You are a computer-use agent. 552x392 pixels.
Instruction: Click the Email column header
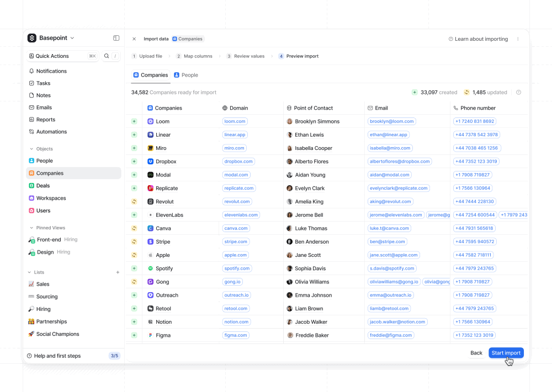coord(378,108)
